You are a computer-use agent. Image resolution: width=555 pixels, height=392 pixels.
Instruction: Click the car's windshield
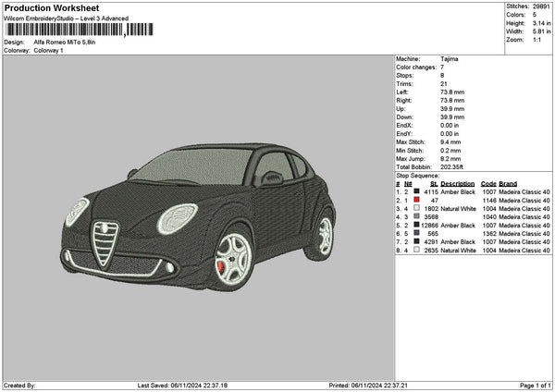click(194, 166)
